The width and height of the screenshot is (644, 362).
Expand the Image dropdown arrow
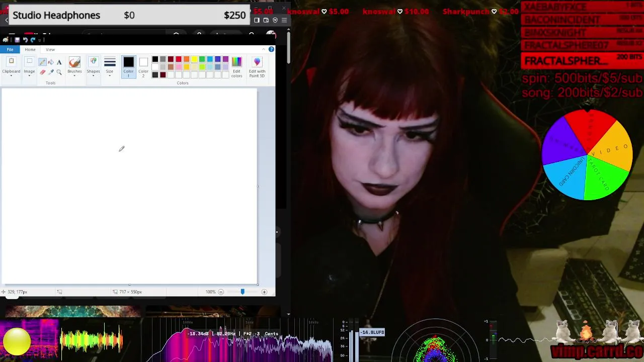29,75
